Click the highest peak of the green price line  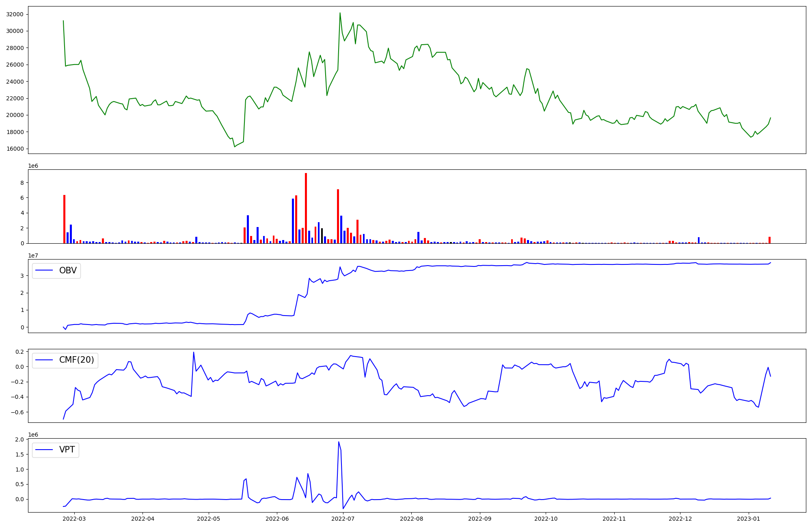(x=340, y=13)
